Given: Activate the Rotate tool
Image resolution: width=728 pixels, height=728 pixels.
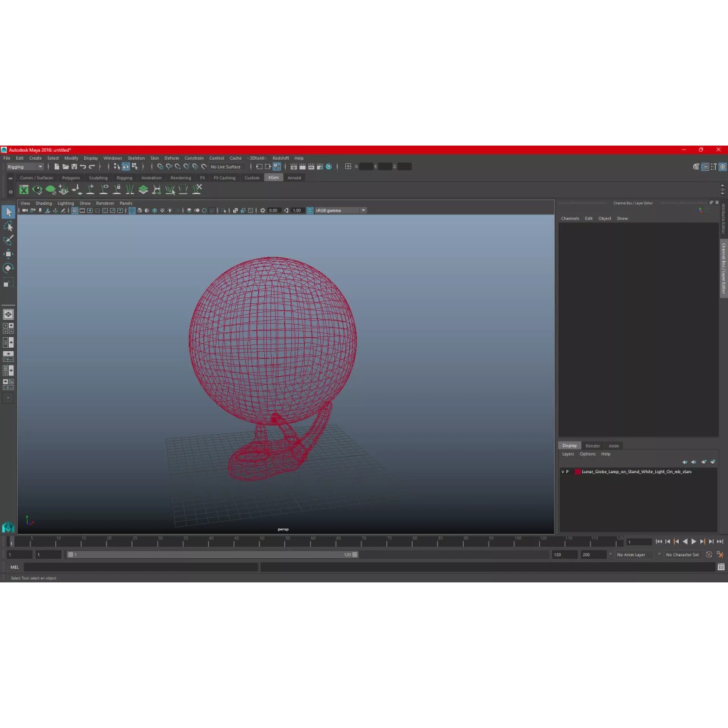Looking at the screenshot, I should pos(8,268).
